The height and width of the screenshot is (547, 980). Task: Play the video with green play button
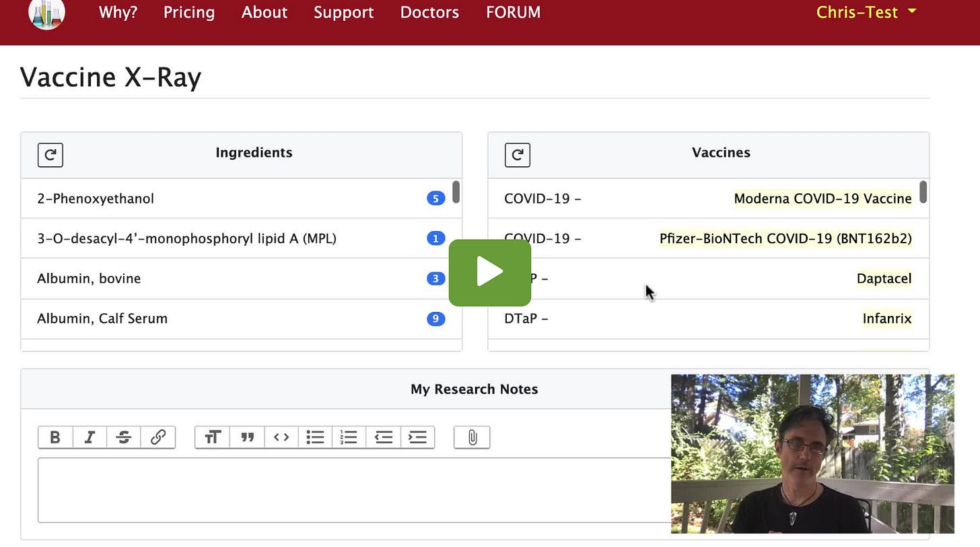[x=490, y=272]
